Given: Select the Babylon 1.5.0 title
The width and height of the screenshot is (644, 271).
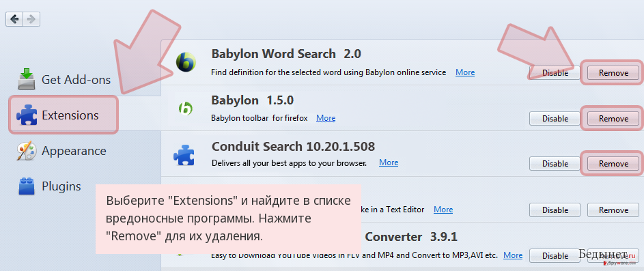Looking at the screenshot, I should [252, 100].
